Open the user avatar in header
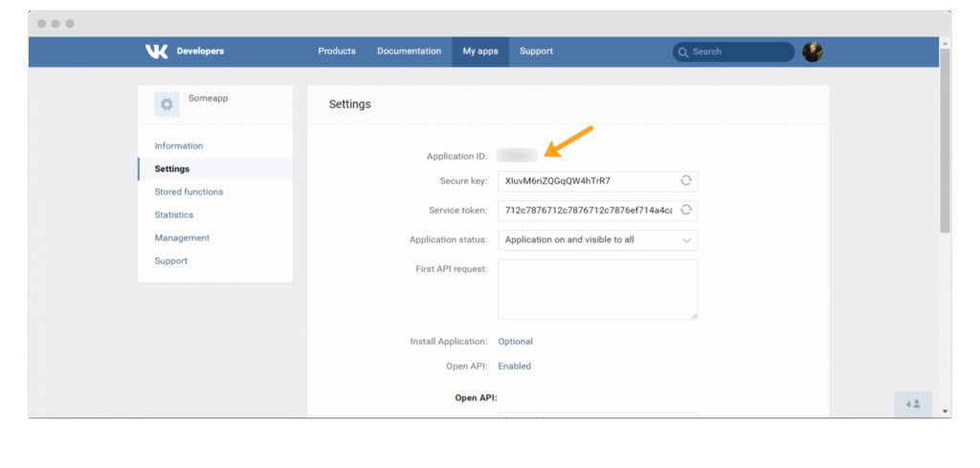 coord(813,53)
